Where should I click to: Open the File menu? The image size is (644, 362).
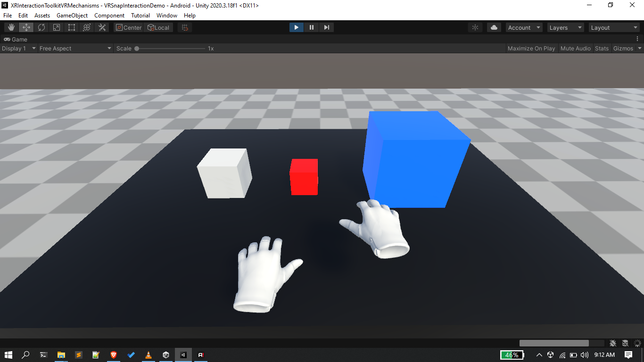point(8,16)
